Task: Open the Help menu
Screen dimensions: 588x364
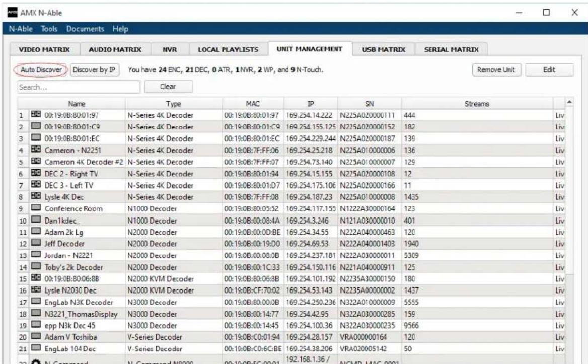Action: [x=120, y=29]
